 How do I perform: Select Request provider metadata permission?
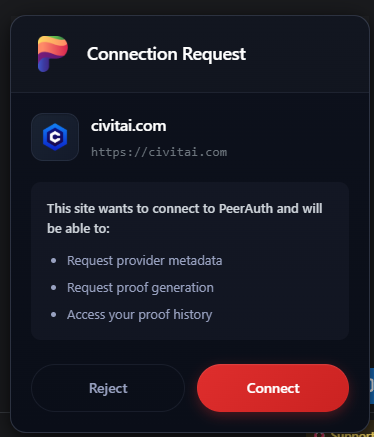coord(145,261)
